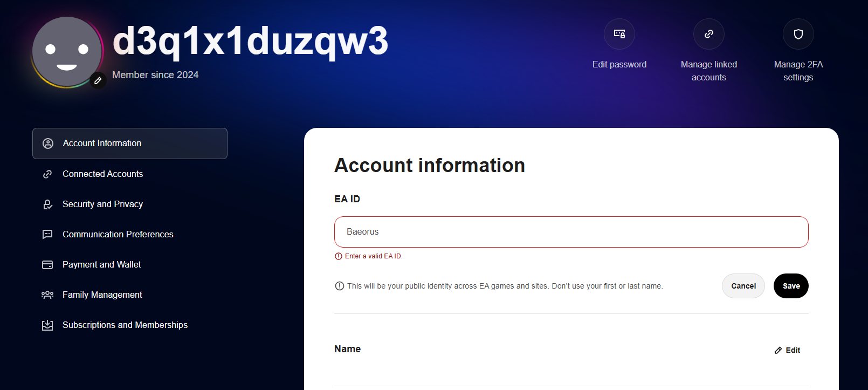Screen dimensions: 868x390
Task: Click into the EA ID text field
Action: click(x=571, y=232)
